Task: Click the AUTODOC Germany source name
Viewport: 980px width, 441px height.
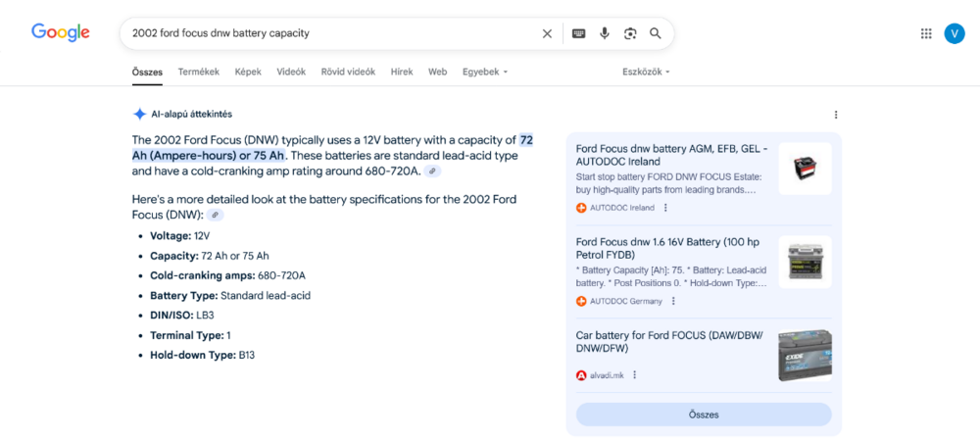Action: pyautogui.click(x=625, y=301)
